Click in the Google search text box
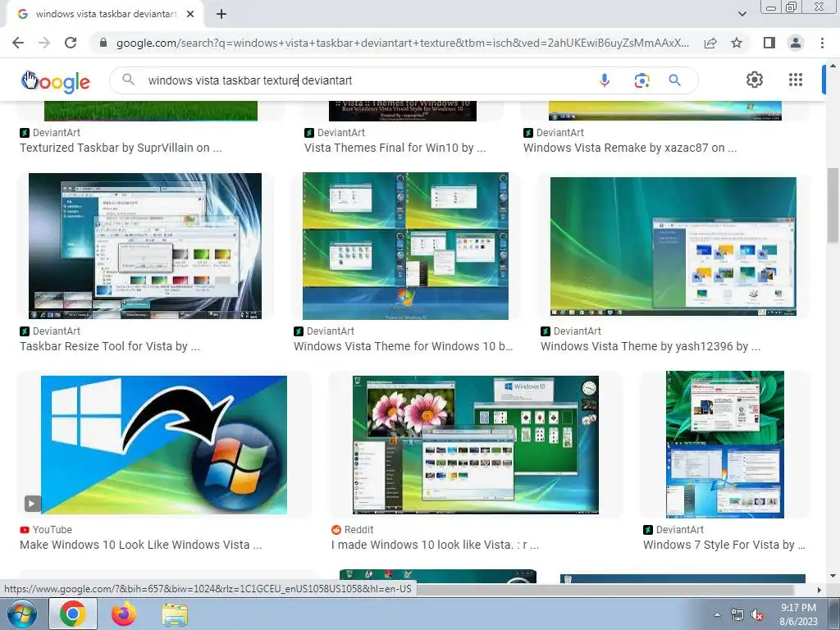Viewport: 840px width, 630px height. point(364,80)
